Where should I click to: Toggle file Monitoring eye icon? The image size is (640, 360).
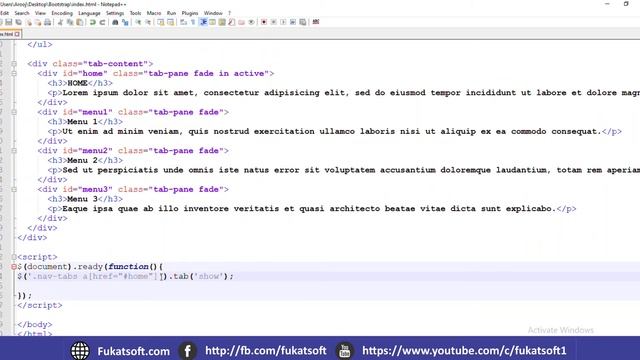tap(251, 22)
